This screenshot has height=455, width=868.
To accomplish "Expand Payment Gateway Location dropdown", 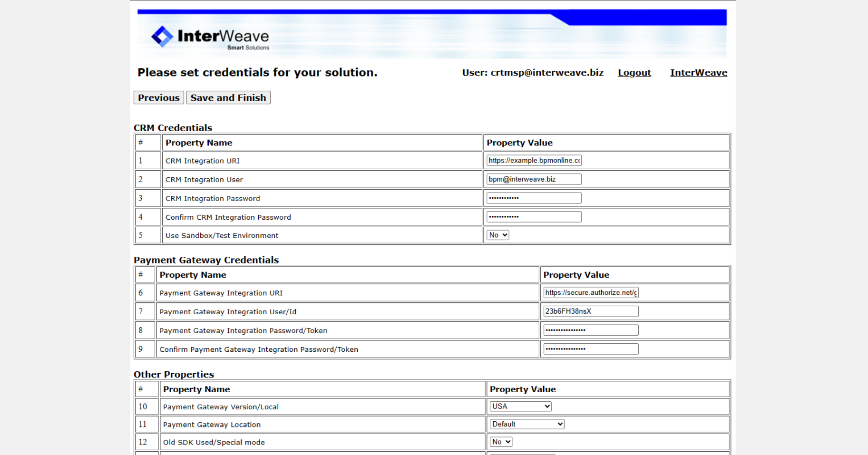I will click(x=527, y=424).
